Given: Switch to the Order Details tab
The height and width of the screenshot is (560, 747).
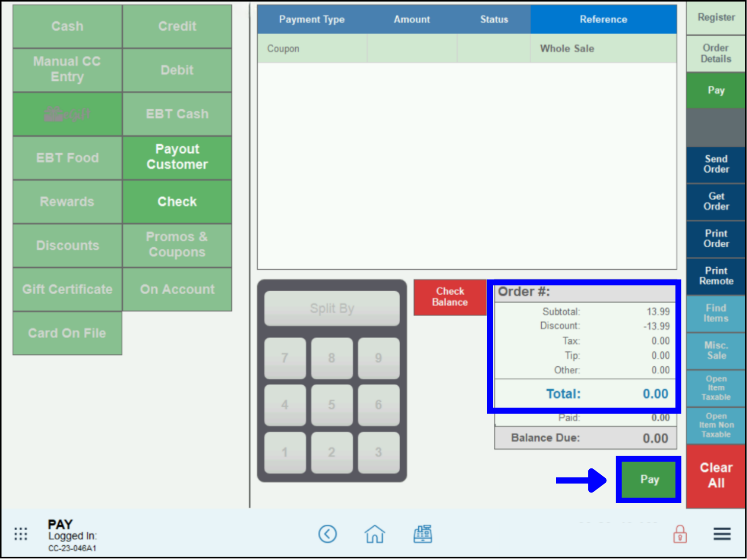Looking at the screenshot, I should [x=716, y=53].
